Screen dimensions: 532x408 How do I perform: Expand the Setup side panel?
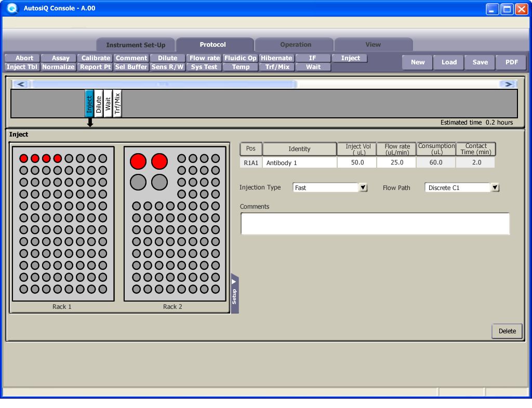click(x=234, y=294)
